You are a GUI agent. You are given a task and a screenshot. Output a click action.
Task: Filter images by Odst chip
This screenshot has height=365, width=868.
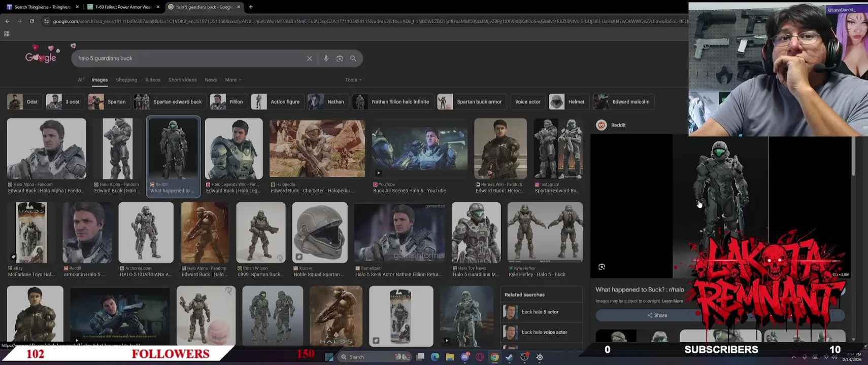pos(24,102)
